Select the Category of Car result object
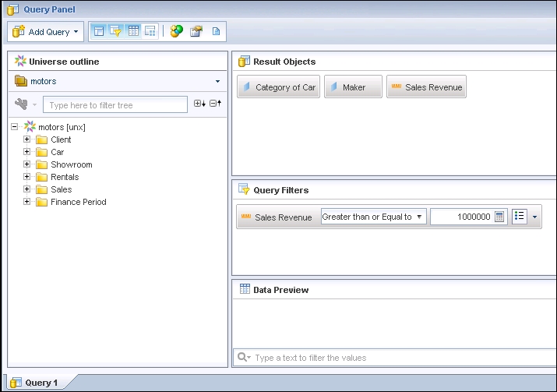Image resolution: width=557 pixels, height=392 pixels. click(279, 87)
